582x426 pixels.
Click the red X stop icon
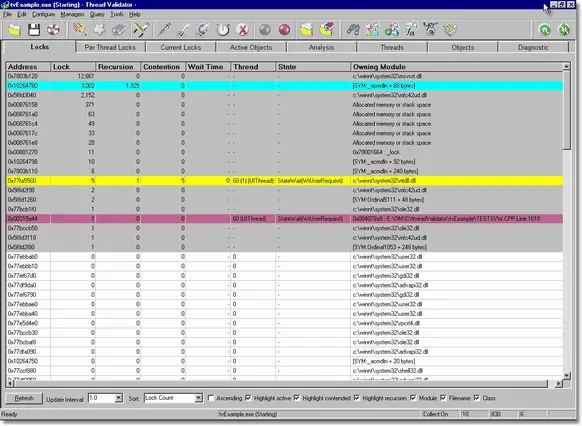(x=243, y=30)
